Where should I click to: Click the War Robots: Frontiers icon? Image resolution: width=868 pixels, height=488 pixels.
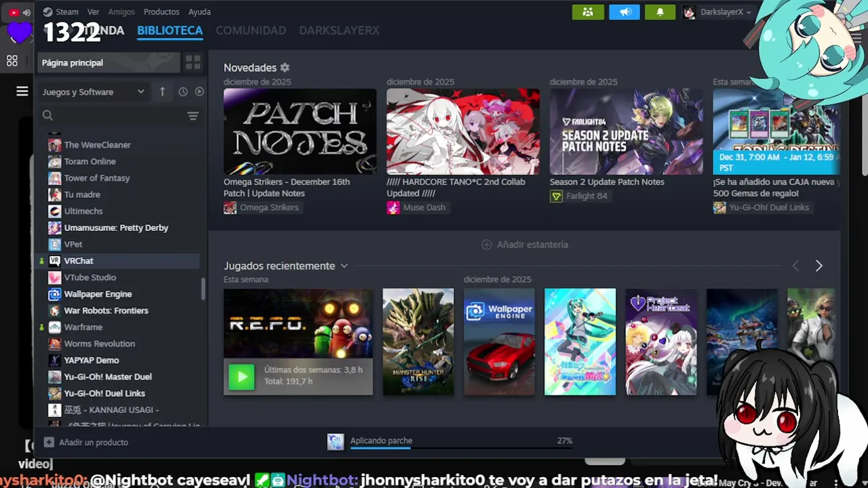[x=54, y=310]
